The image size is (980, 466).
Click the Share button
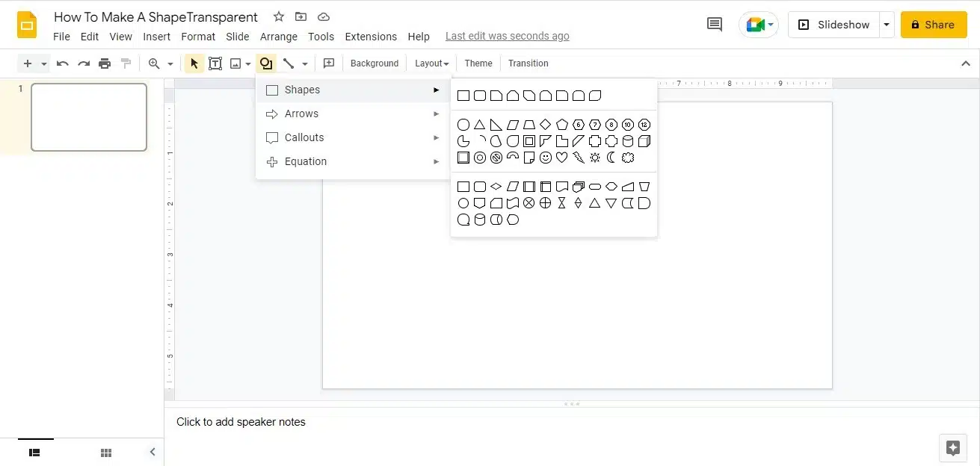[933, 25]
